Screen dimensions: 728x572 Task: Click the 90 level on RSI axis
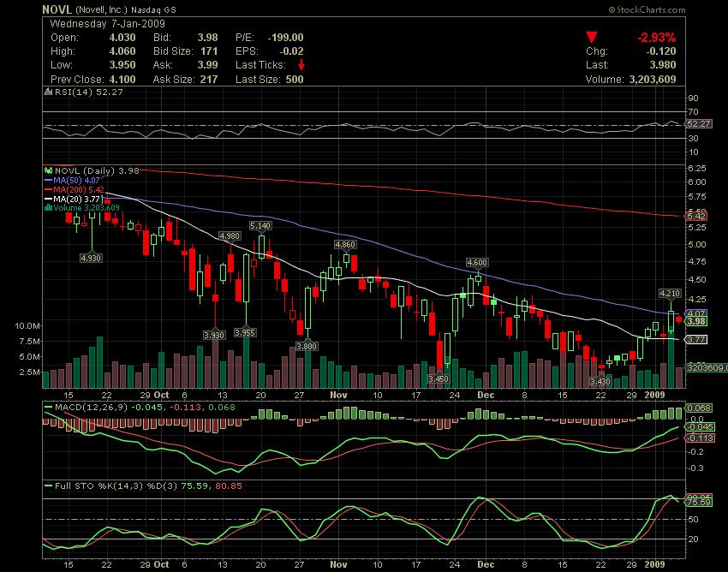coord(693,98)
